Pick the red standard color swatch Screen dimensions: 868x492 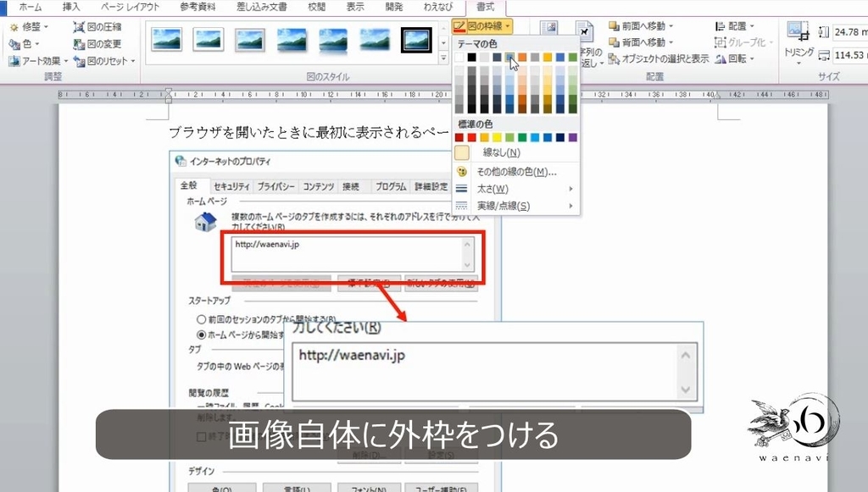[471, 137]
